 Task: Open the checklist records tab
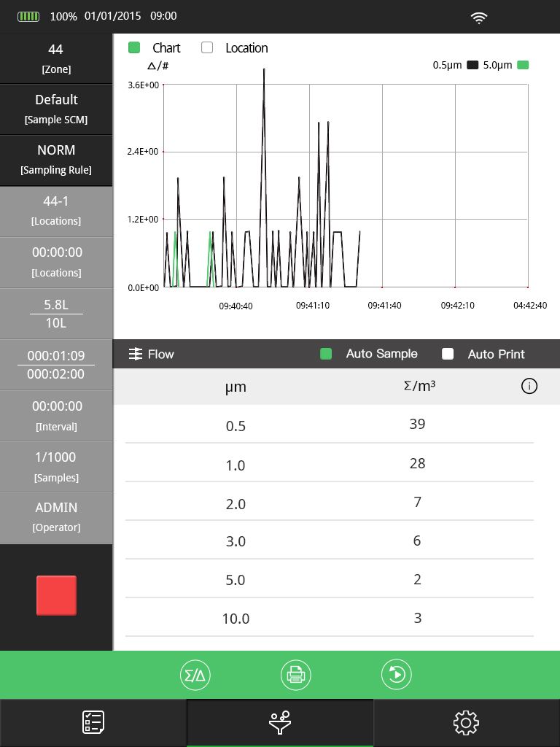pyautogui.click(x=93, y=722)
